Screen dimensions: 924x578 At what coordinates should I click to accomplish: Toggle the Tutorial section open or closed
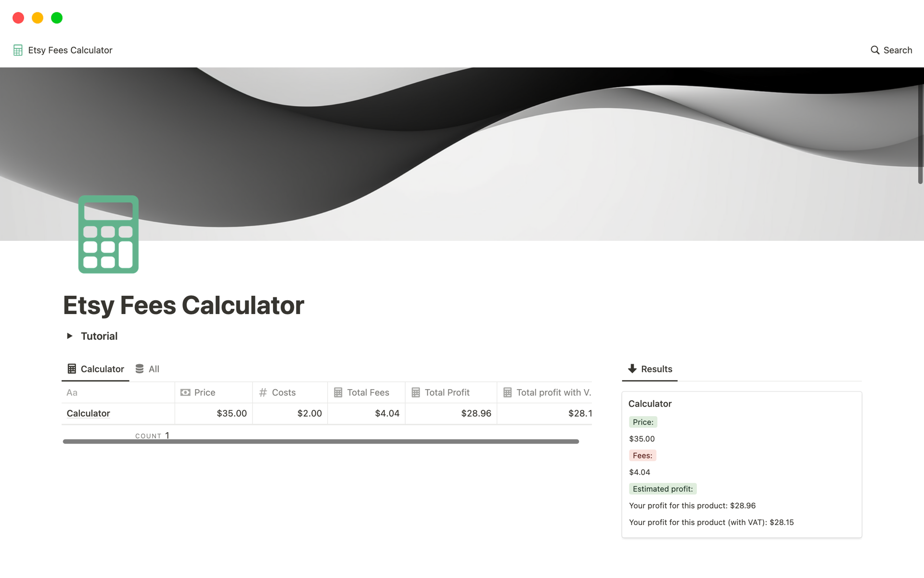pos(69,336)
